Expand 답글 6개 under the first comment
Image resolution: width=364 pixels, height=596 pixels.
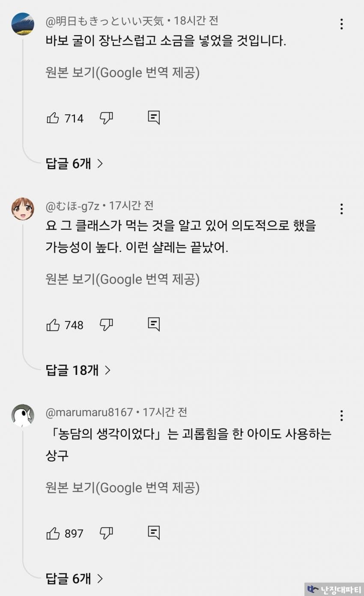click(x=75, y=163)
